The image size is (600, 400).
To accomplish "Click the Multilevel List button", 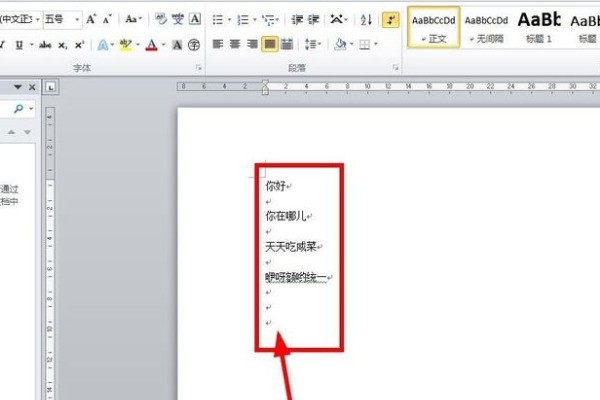I will click(269, 20).
